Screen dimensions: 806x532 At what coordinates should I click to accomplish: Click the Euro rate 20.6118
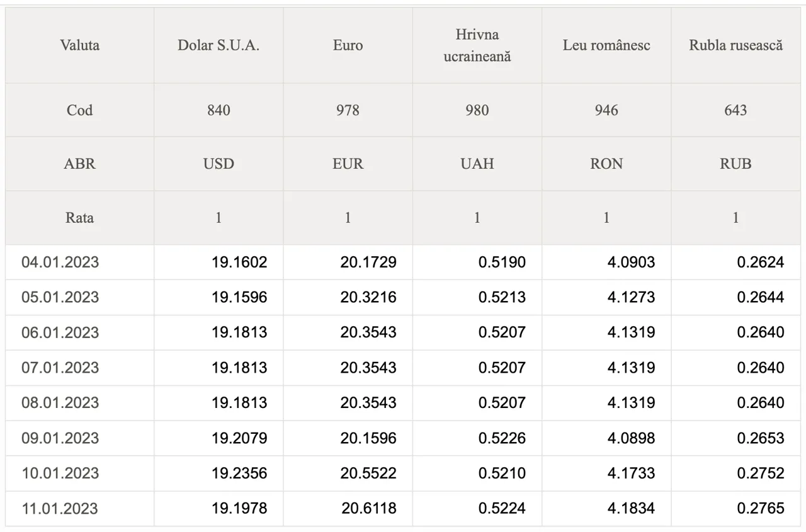pyautogui.click(x=369, y=508)
